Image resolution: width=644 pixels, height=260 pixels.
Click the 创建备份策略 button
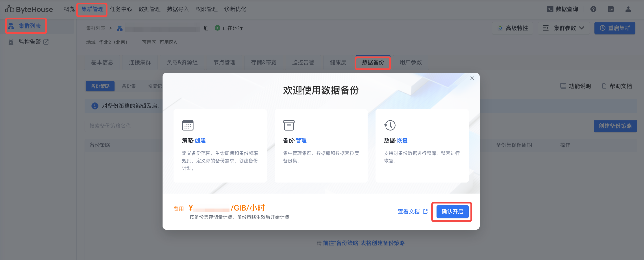click(x=615, y=126)
